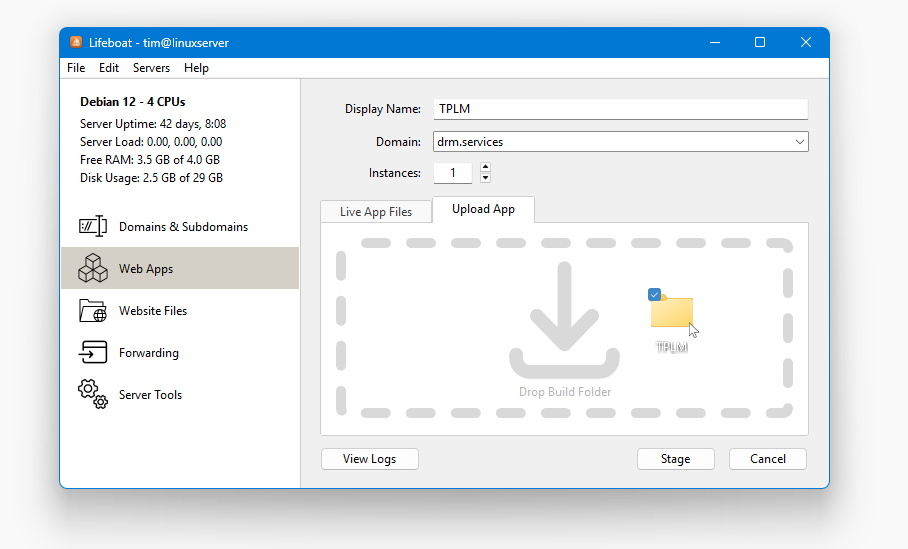908x549 pixels.
Task: Click the Forwarding arrow icon
Action: [92, 353]
